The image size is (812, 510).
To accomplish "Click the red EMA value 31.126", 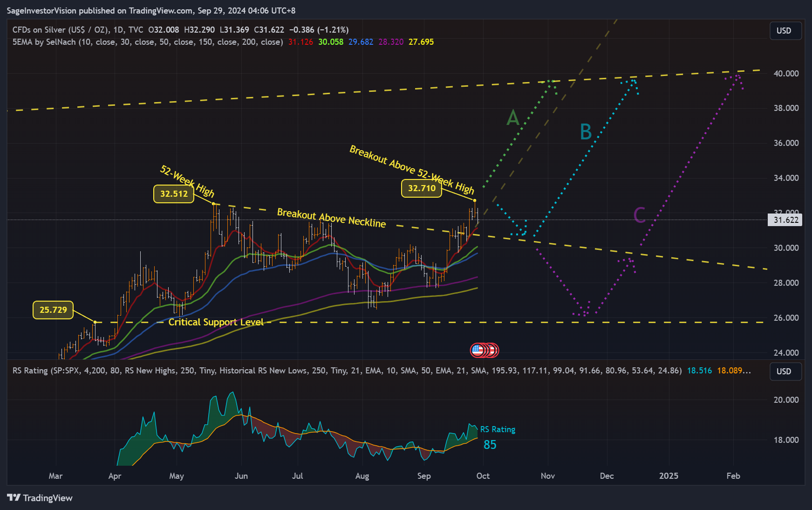I will click(300, 42).
